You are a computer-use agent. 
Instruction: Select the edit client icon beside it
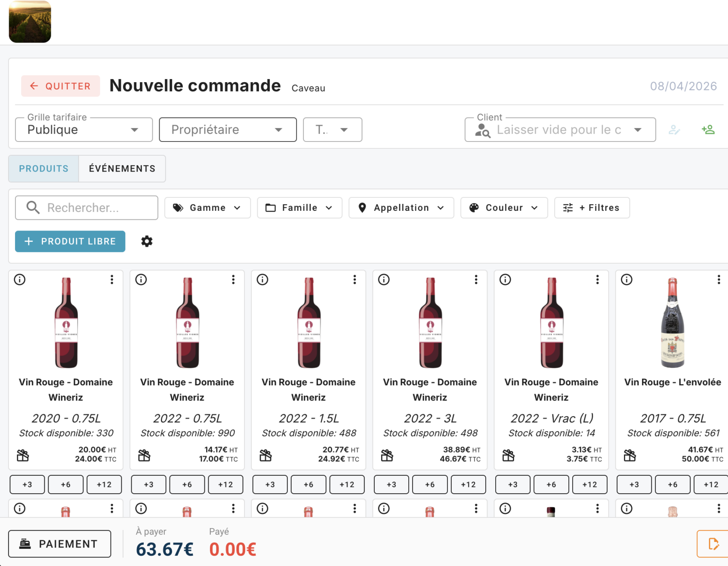pos(675,129)
